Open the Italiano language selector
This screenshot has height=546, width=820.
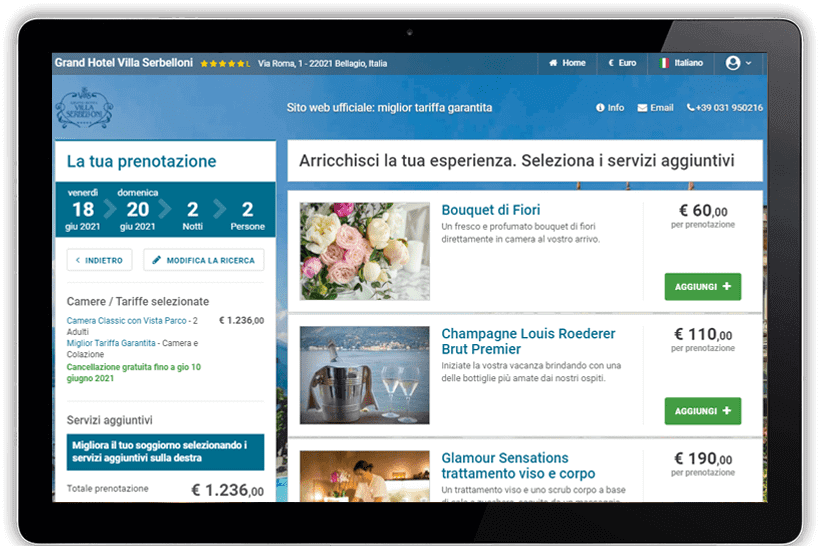(680, 63)
